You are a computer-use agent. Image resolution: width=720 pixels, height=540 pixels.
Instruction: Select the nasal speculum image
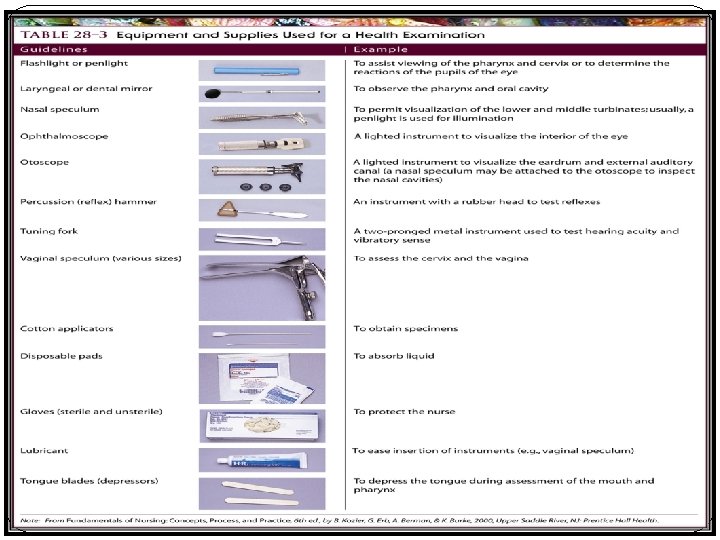click(x=262, y=118)
